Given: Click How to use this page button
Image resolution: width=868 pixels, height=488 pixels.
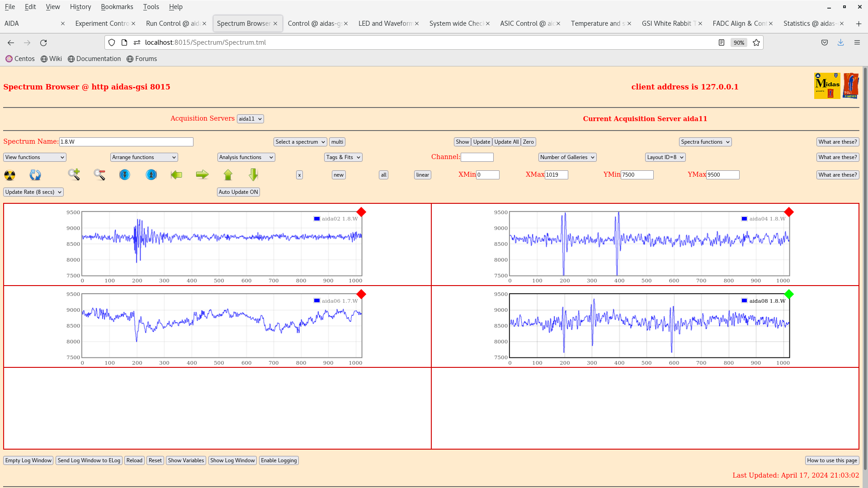Looking at the screenshot, I should (832, 460).
